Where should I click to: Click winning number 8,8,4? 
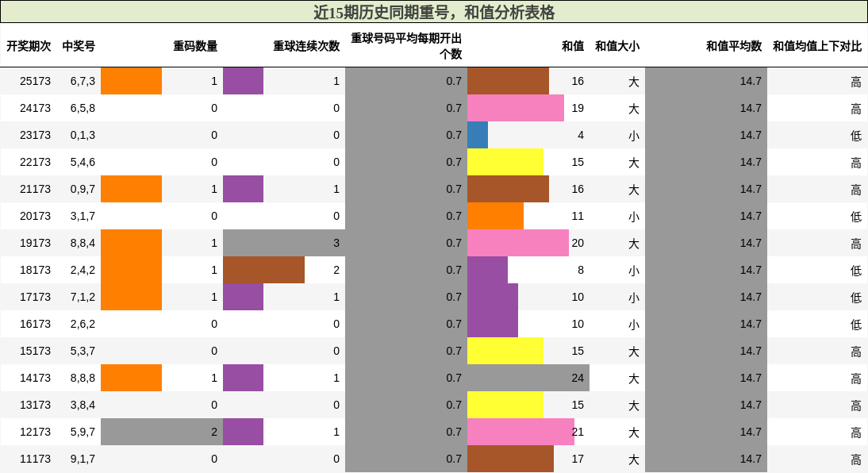pyautogui.click(x=83, y=243)
